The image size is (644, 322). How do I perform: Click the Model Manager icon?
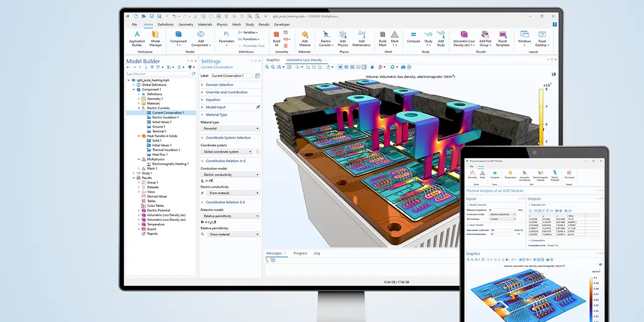pyautogui.click(x=156, y=38)
